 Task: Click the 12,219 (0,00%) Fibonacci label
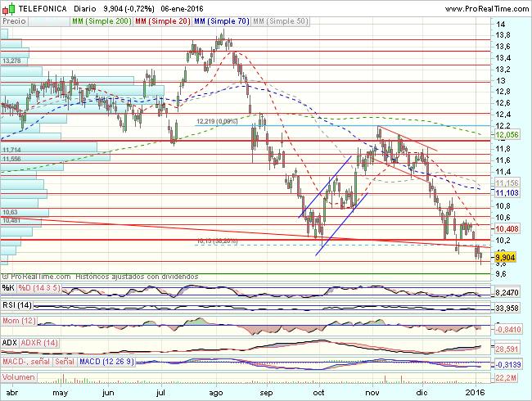point(217,121)
